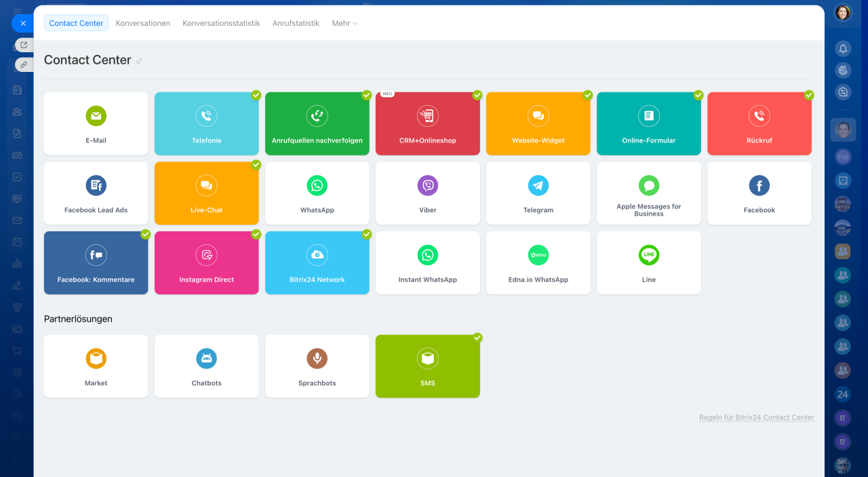
Task: Pin the Contact Center page
Action: click(x=139, y=61)
